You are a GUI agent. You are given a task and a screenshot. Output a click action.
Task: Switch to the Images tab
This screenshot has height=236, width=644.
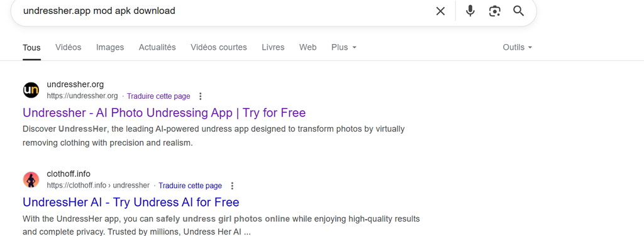tap(110, 47)
